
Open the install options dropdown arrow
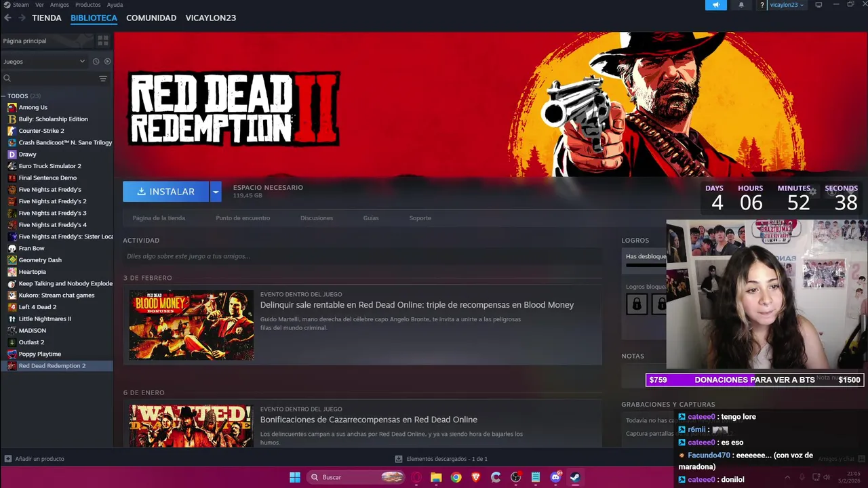coord(216,192)
